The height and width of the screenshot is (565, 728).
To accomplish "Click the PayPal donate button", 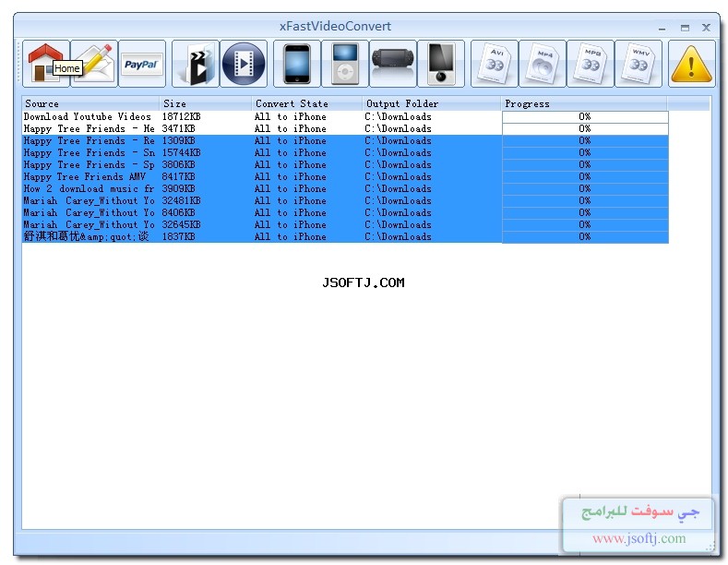I will tap(142, 63).
